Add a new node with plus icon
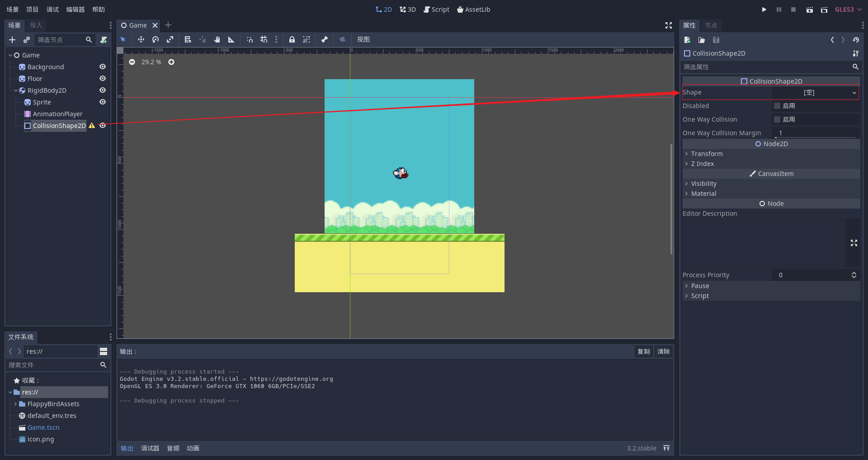This screenshot has width=868, height=460. [12, 40]
